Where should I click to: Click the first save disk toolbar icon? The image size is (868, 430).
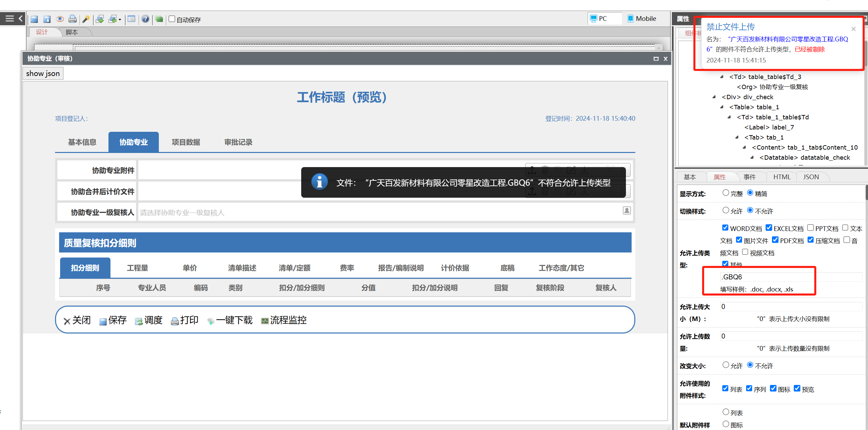coord(34,19)
